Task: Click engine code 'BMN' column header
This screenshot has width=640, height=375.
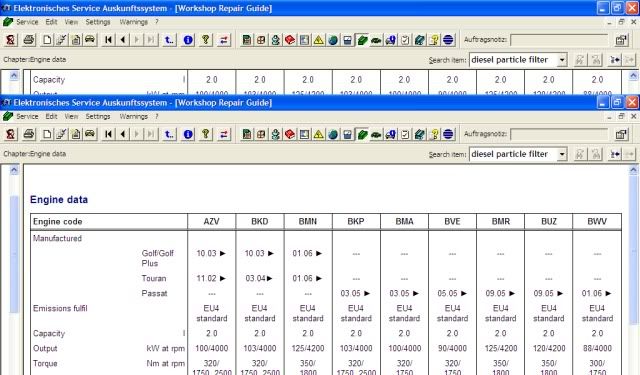Action: tap(308, 222)
